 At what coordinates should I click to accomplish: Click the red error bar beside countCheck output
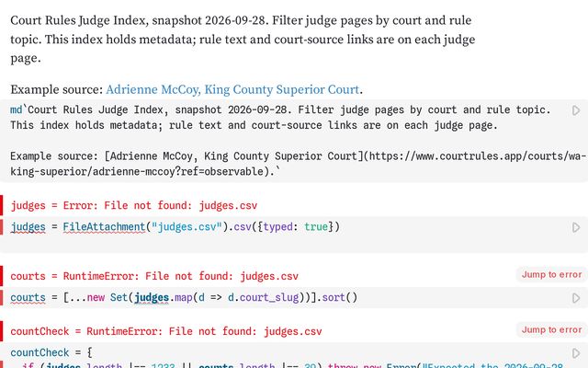[x=2, y=331]
